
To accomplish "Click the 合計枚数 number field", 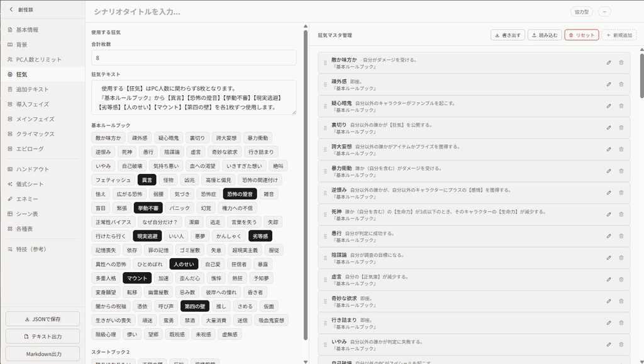I will 194,57.
